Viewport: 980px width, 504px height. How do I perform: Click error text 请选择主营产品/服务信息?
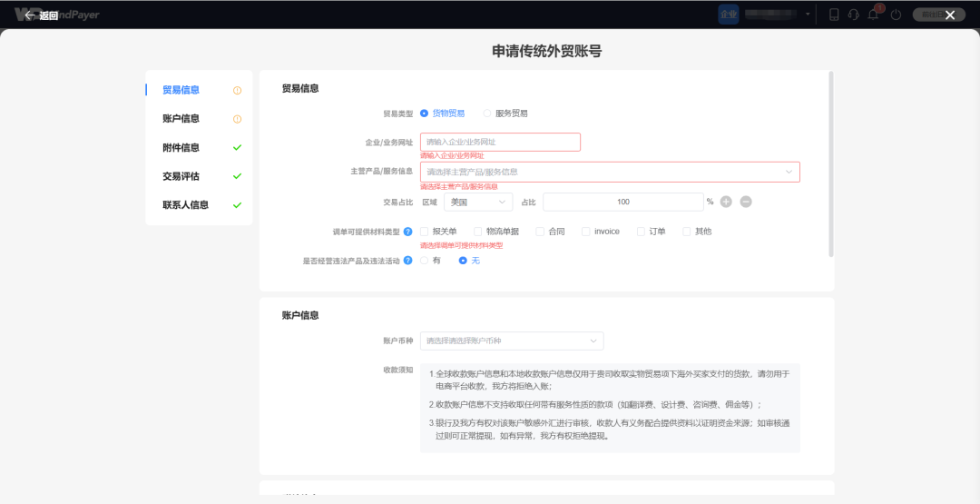coord(459,186)
